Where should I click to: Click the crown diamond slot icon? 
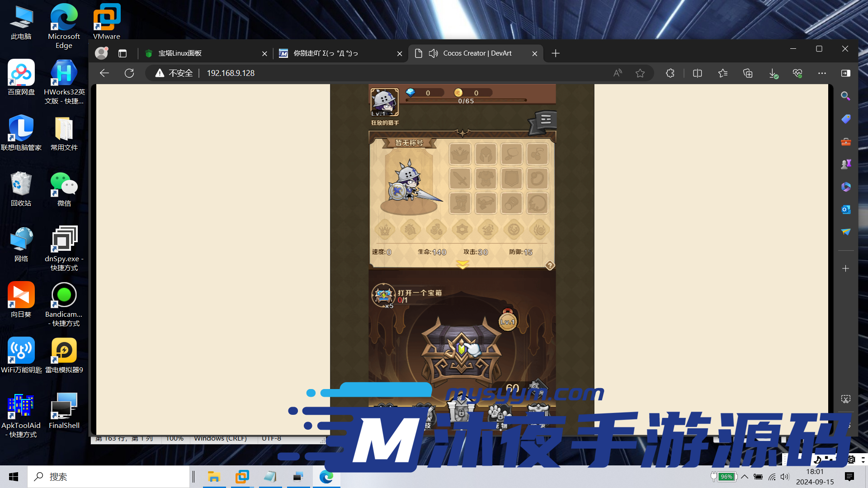pos(385,230)
